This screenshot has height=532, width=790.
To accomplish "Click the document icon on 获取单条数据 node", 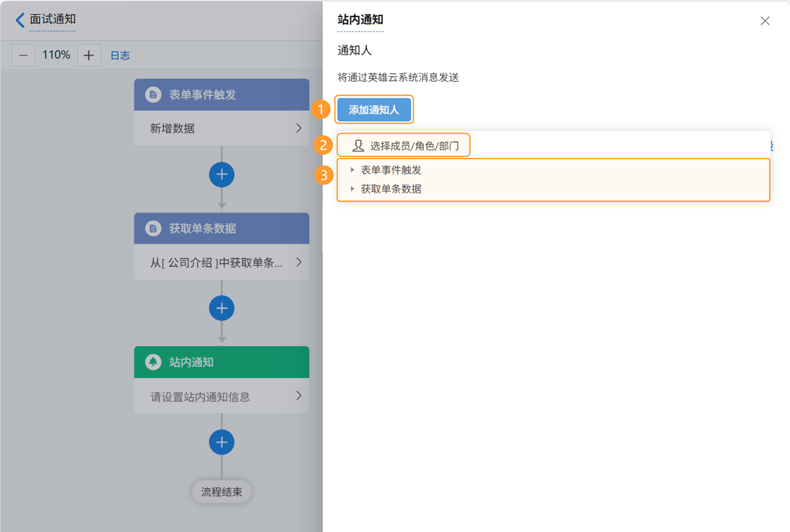I will [x=153, y=228].
